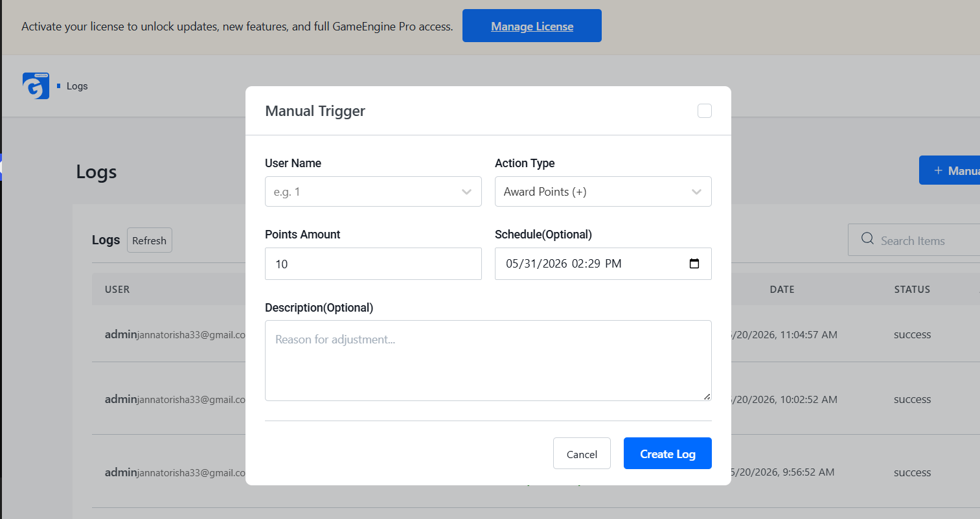Click the admin user in 11:04:57 AM row
This screenshot has height=519, width=980.
176,335
